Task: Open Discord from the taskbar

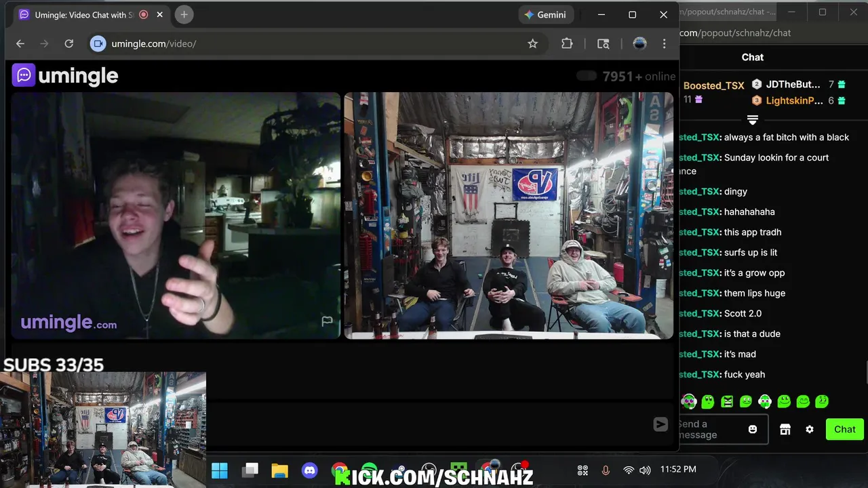Action: (x=310, y=470)
